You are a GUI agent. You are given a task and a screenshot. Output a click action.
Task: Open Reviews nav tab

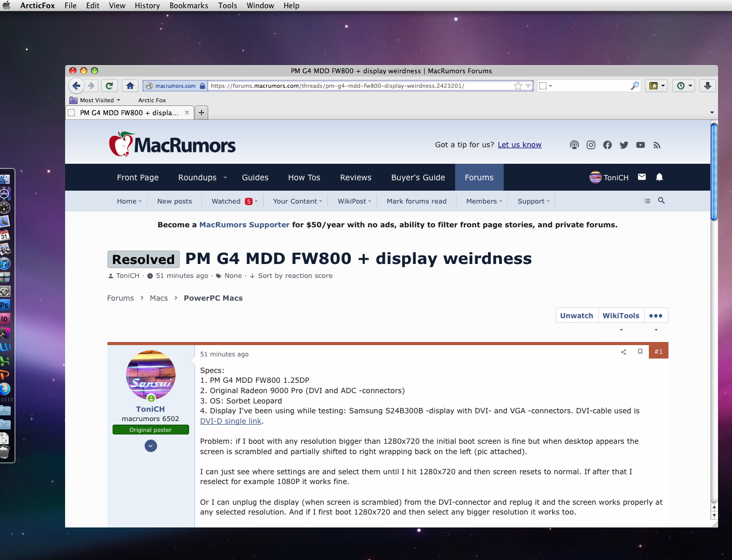[355, 178]
